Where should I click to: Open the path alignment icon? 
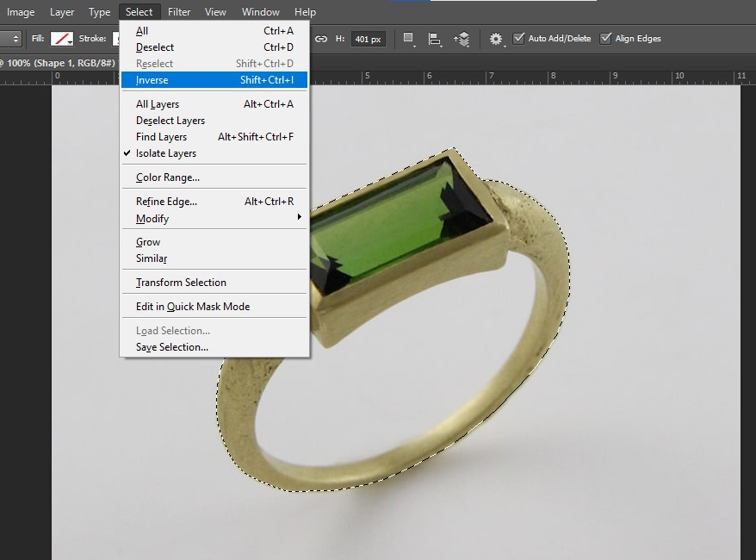[435, 39]
